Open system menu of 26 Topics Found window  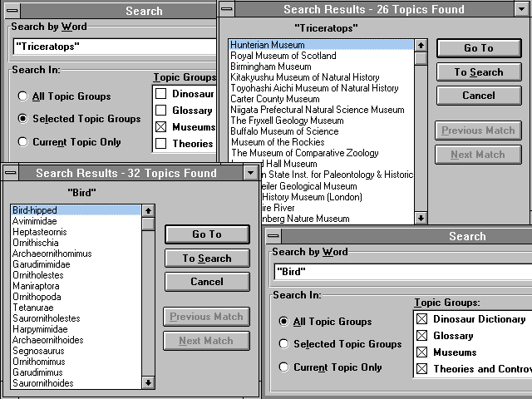tap(227, 9)
